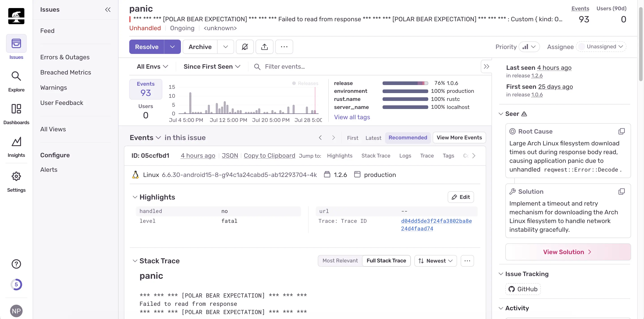
Task: Open the onboarding progress circle showing 5
Action: click(16, 285)
